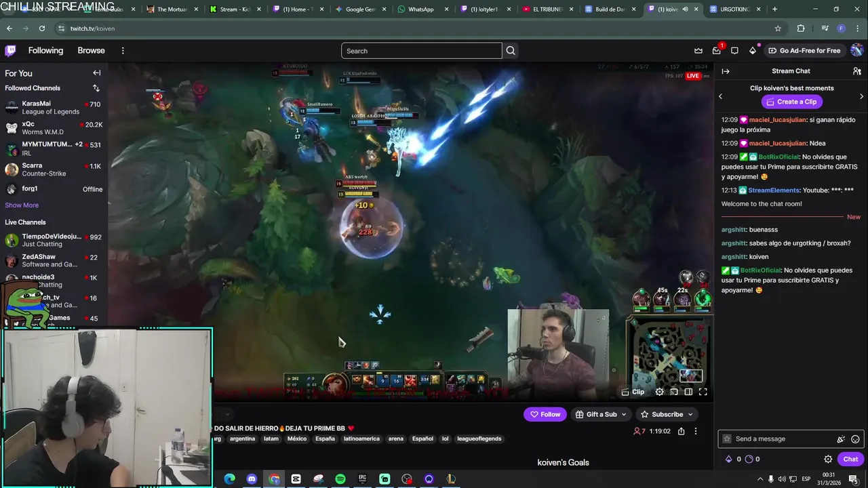Image resolution: width=868 pixels, height=488 pixels.
Task: Open Discord from the taskbar
Action: pyautogui.click(x=252, y=479)
